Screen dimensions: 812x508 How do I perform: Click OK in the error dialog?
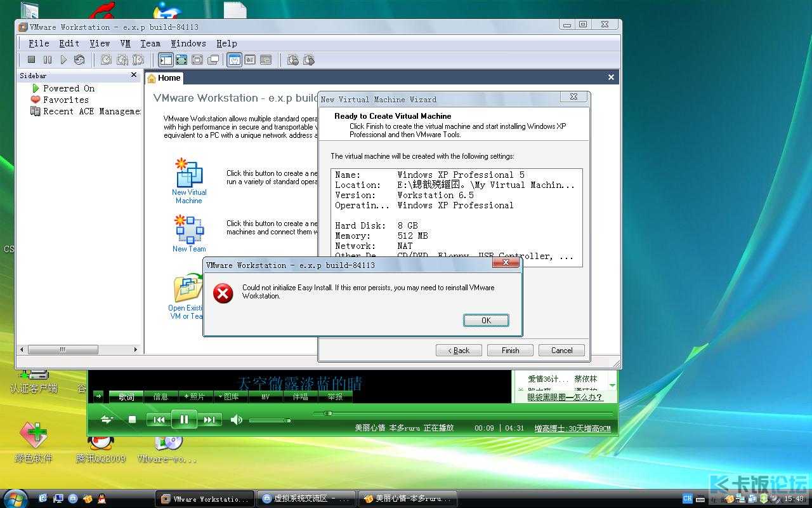point(486,320)
